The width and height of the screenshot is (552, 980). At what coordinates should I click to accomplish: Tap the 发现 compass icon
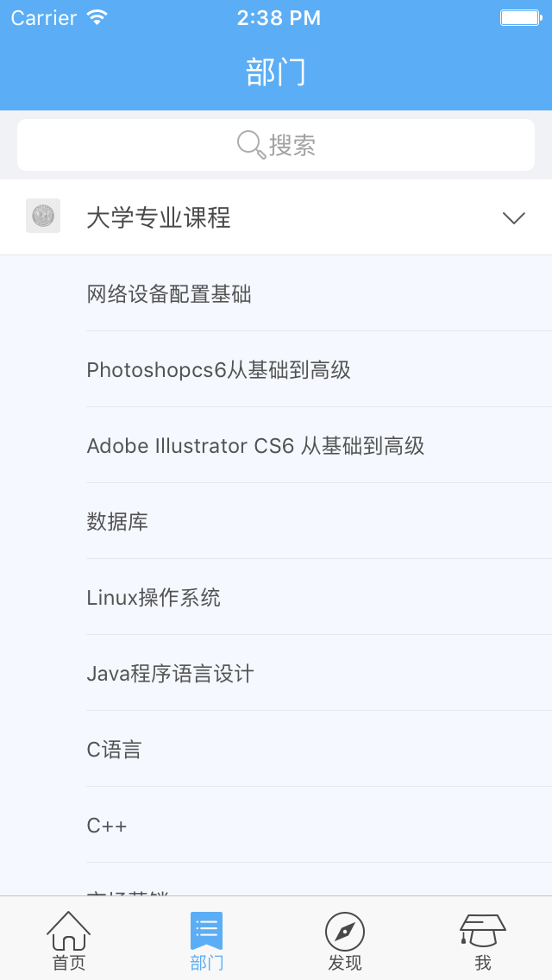point(345,931)
